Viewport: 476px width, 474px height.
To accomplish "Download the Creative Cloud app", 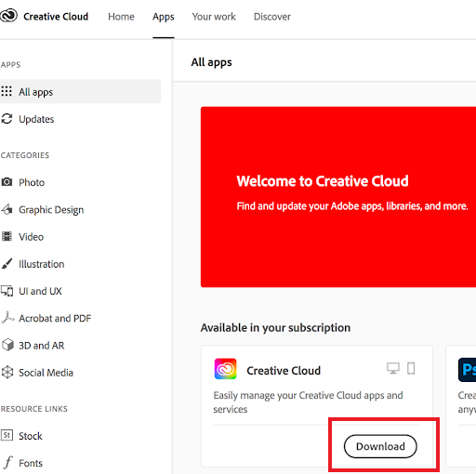I will point(380,446).
